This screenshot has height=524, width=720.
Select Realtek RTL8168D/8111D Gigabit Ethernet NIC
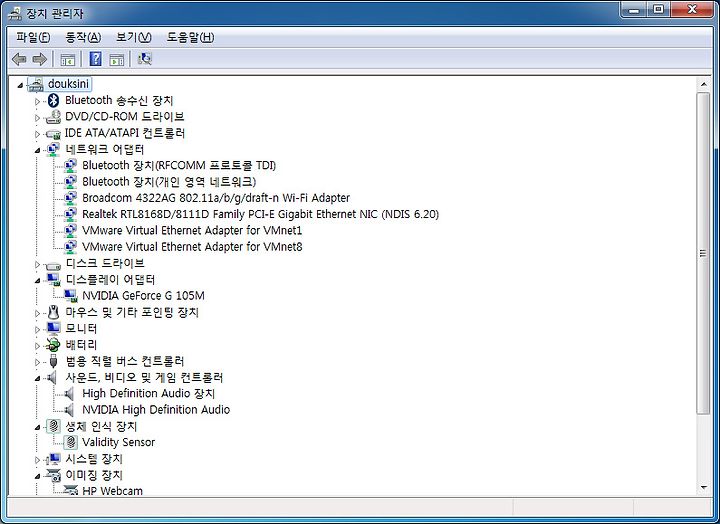[260, 214]
